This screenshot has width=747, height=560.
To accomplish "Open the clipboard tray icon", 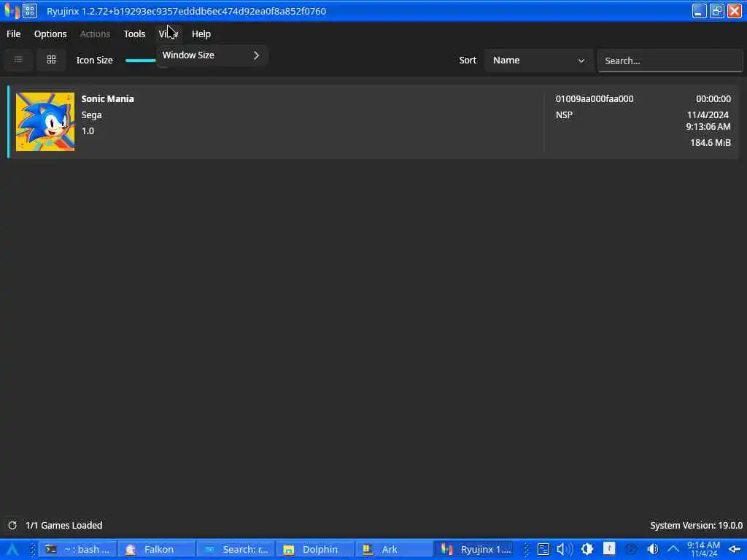I will tap(543, 550).
